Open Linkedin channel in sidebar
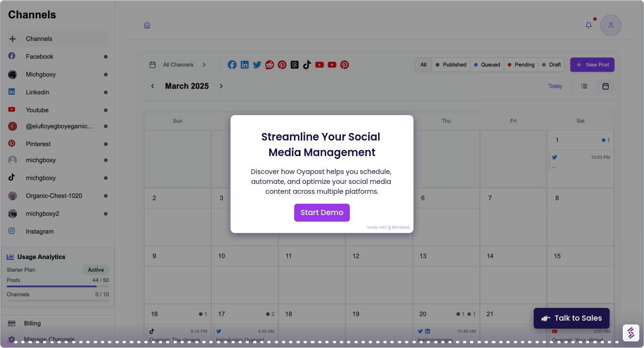The image size is (644, 348). click(57, 92)
